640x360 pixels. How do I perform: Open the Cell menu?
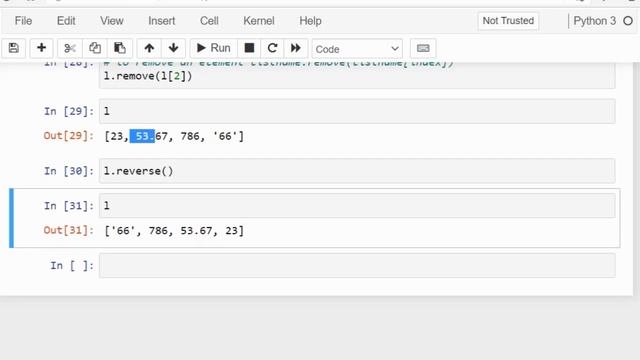point(209,21)
